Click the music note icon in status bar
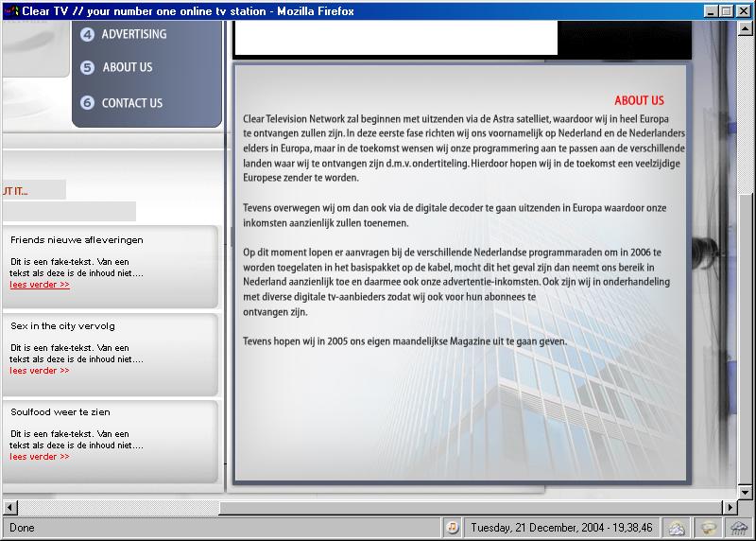Image resolution: width=756 pixels, height=541 pixels. (453, 528)
